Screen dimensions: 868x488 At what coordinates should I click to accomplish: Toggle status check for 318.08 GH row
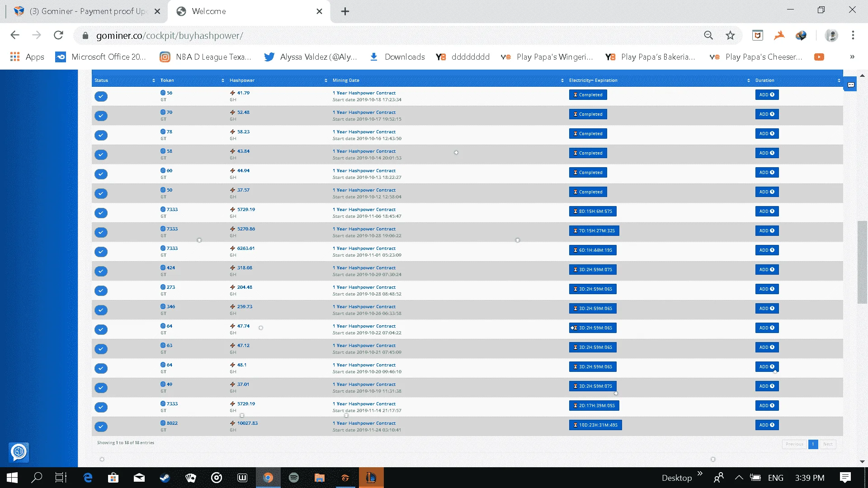pyautogui.click(x=101, y=271)
